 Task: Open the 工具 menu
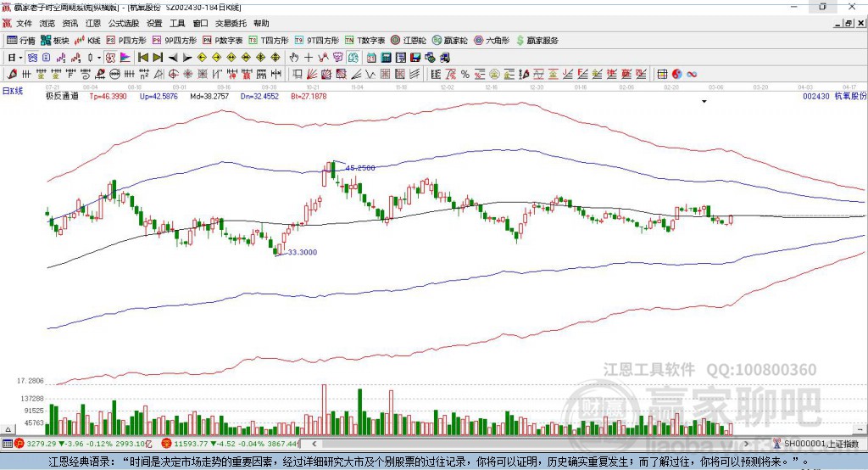[x=177, y=23]
